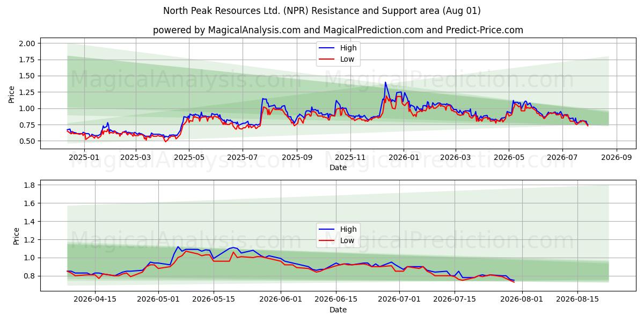Viewport: 644px width, 322px height.
Task: Click the 0.8 price tick in bottom chart
Action: (x=30, y=276)
